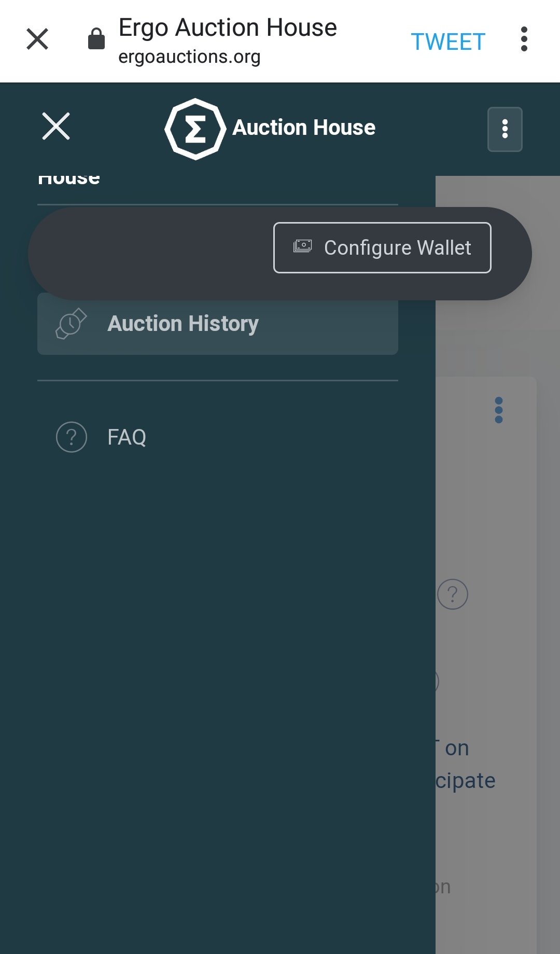Click the truncated House label above the divider
560x954 pixels.
pos(68,177)
